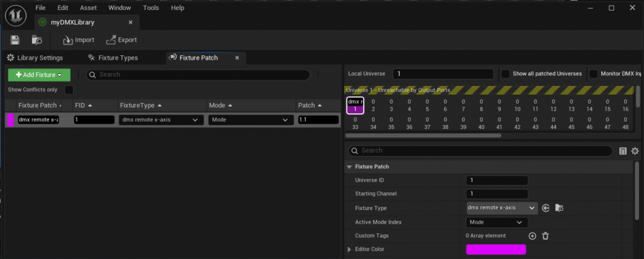644x259 pixels.
Task: Click the options handle right of search
Action: pos(318,75)
